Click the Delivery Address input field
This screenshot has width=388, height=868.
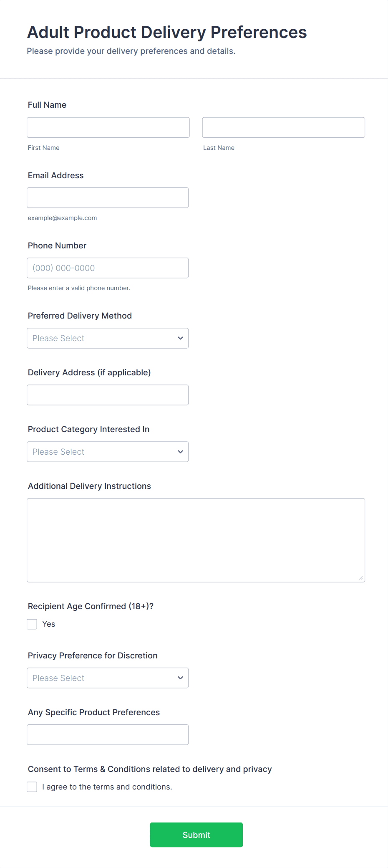click(108, 395)
